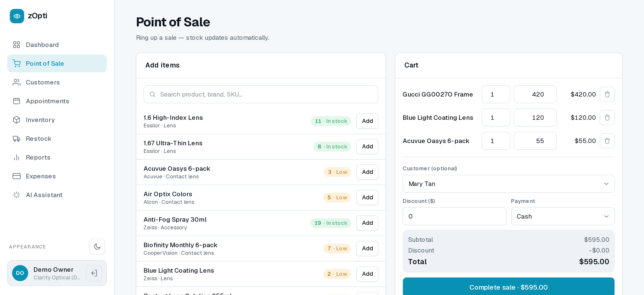Click the search magnifier icon

click(153, 94)
